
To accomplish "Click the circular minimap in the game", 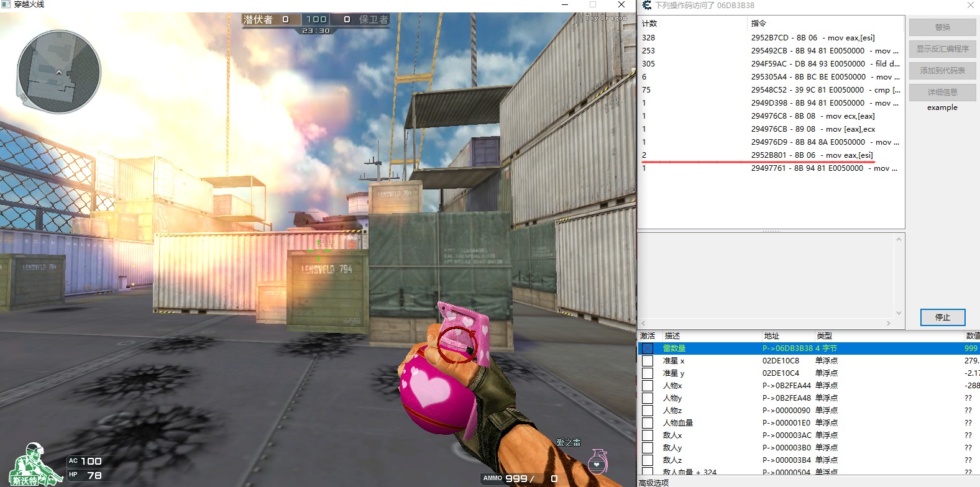I will 59,72.
